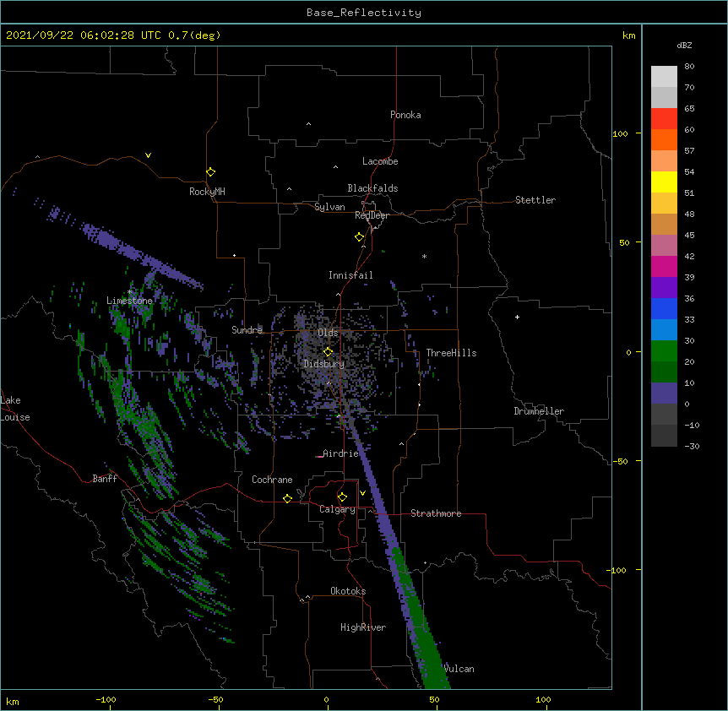This screenshot has width=728, height=711.
Task: Click the Banff town label
Action: coord(105,479)
